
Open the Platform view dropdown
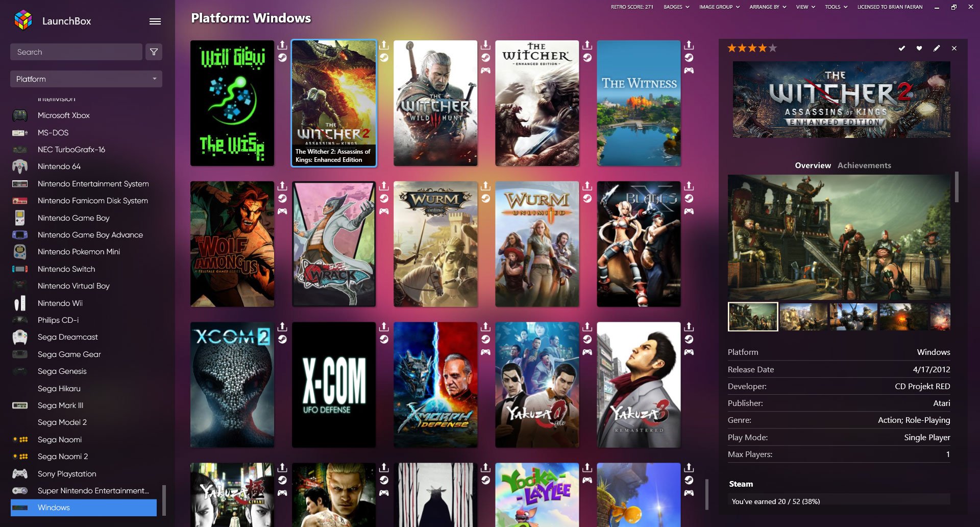86,79
